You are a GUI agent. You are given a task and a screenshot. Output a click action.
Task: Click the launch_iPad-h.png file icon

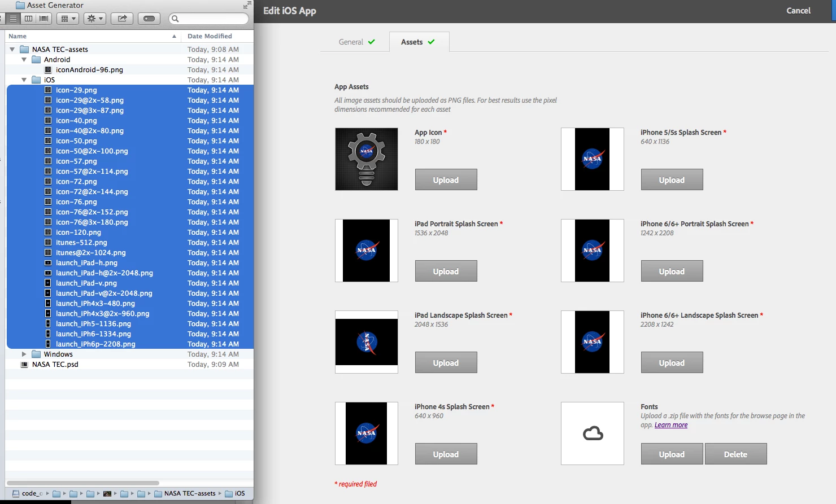click(48, 262)
